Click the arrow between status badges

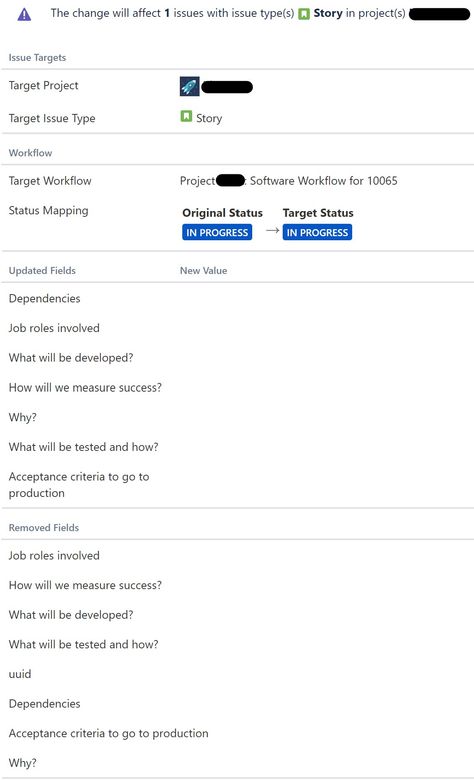click(x=272, y=230)
